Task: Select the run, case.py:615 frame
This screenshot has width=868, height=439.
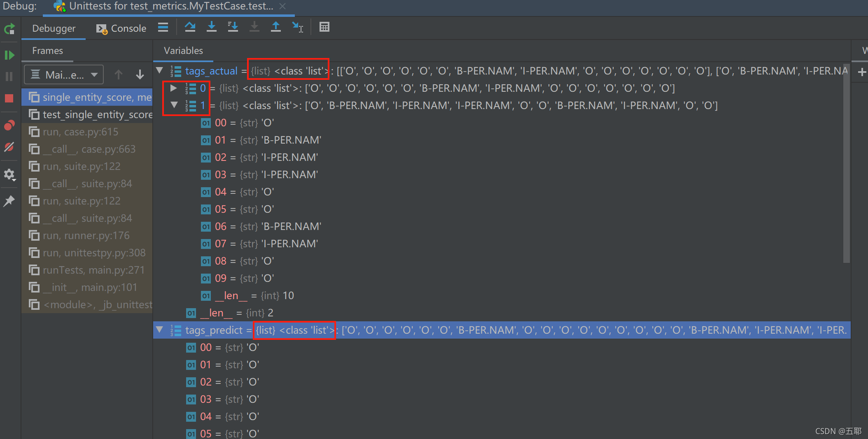Action: tap(87, 132)
